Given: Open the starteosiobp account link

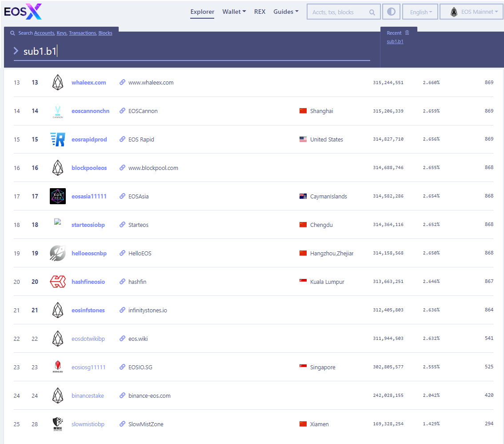Looking at the screenshot, I should tap(88, 225).
